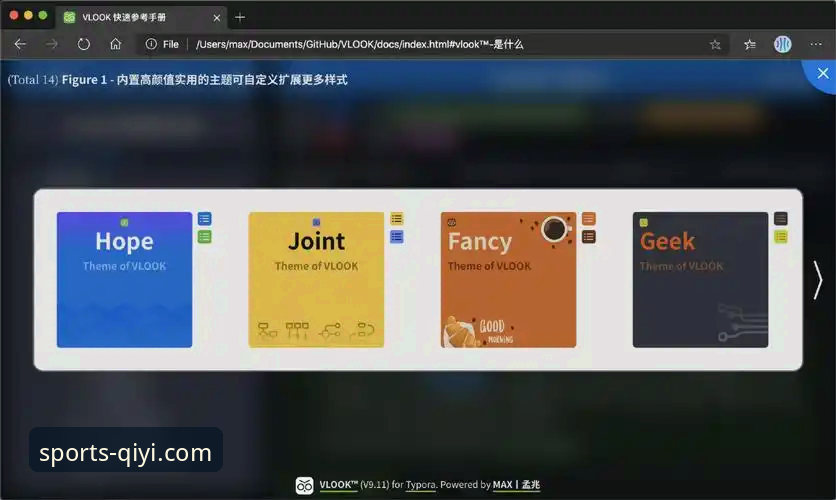Close the VLOOK 快速参考手册 tab
Image resolution: width=836 pixels, height=500 pixels.
pos(216,18)
